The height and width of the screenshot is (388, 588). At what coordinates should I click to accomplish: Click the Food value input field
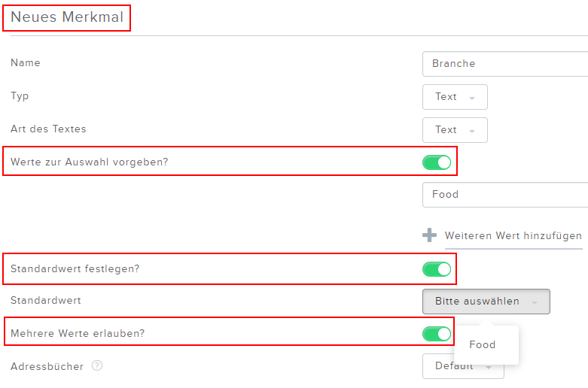click(505, 195)
